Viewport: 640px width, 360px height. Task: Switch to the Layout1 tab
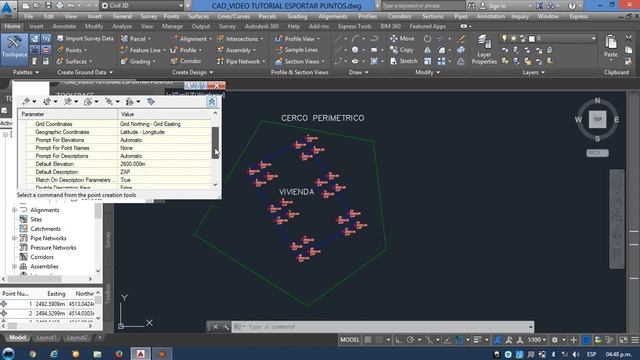click(46, 338)
